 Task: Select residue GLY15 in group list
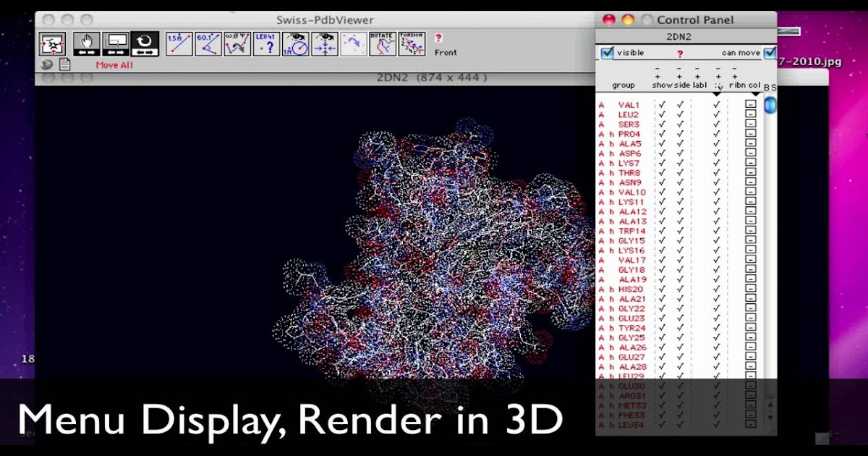[x=631, y=240]
